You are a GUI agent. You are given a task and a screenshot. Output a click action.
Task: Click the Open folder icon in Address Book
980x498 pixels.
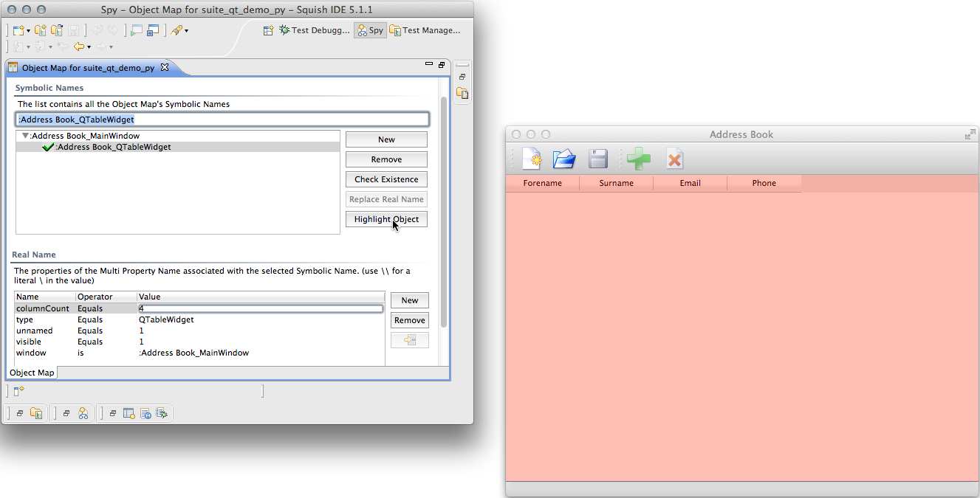point(564,159)
